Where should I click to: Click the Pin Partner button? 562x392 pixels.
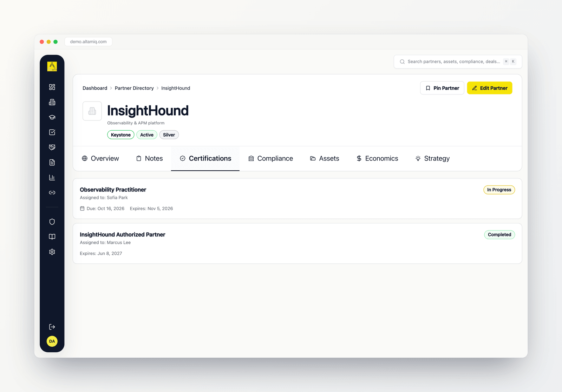pyautogui.click(x=442, y=88)
